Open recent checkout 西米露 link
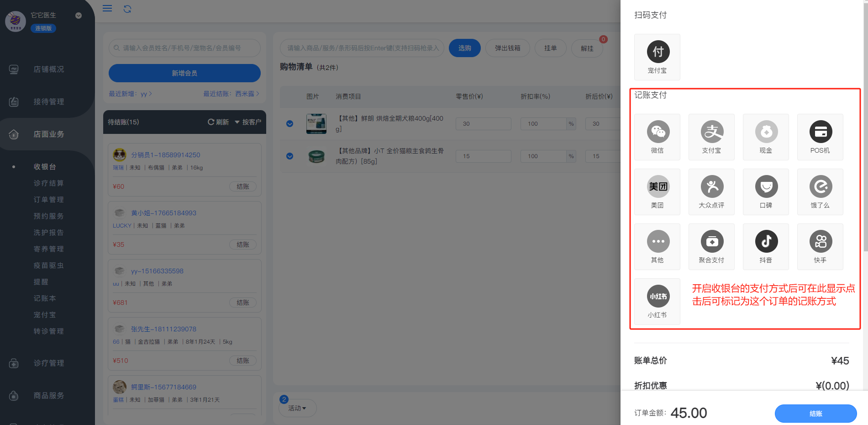Image resolution: width=868 pixels, height=425 pixels. tap(247, 94)
